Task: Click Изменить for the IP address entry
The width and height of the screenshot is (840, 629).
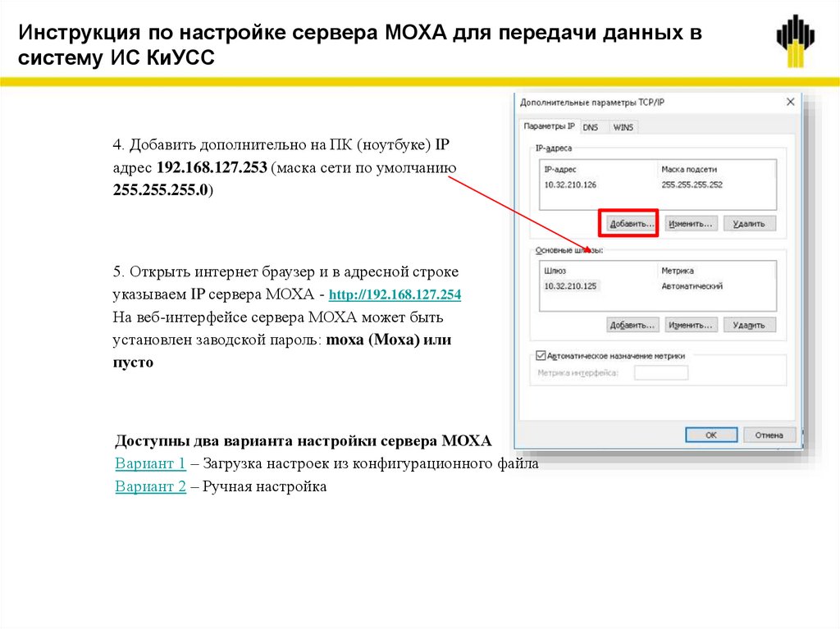Action: pos(690,222)
